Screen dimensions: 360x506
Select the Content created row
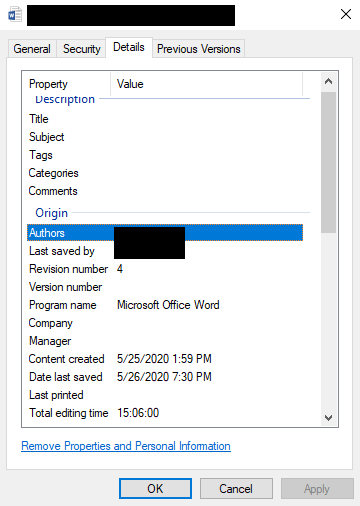(165, 359)
